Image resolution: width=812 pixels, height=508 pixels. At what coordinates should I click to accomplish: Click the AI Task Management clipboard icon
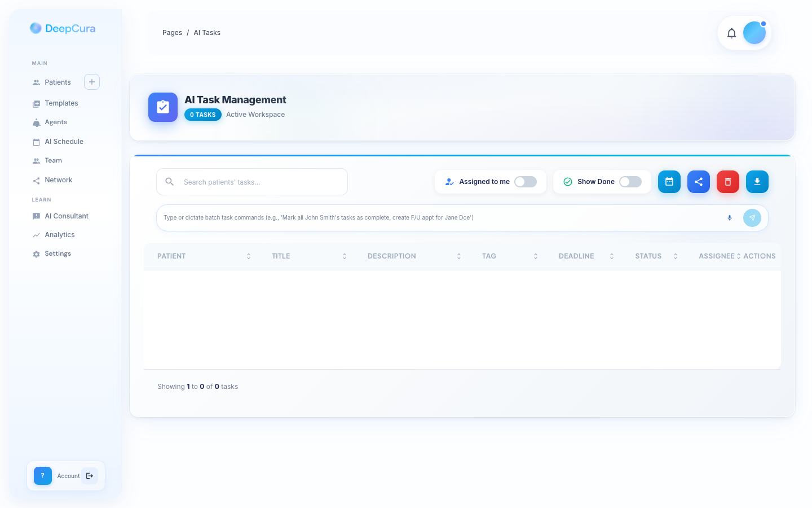163,107
